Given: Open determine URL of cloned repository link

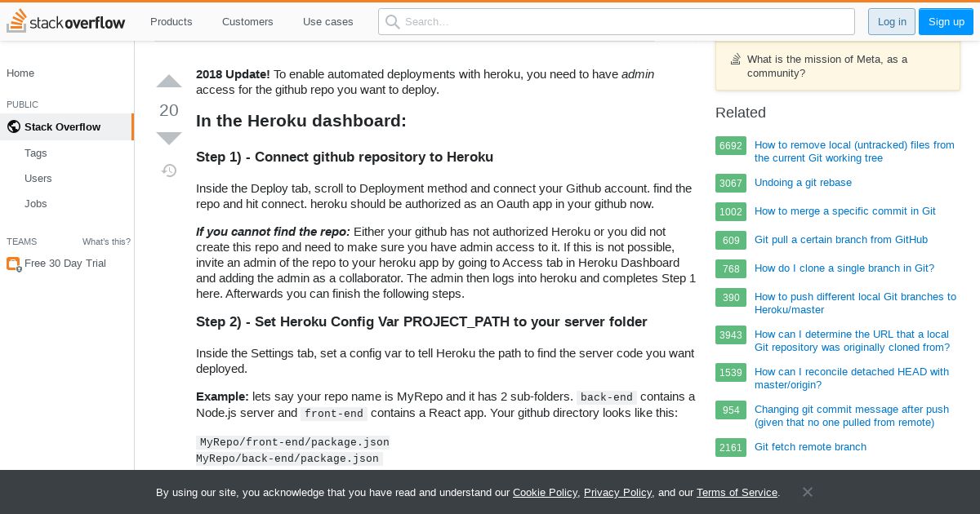Looking at the screenshot, I should tap(853, 340).
